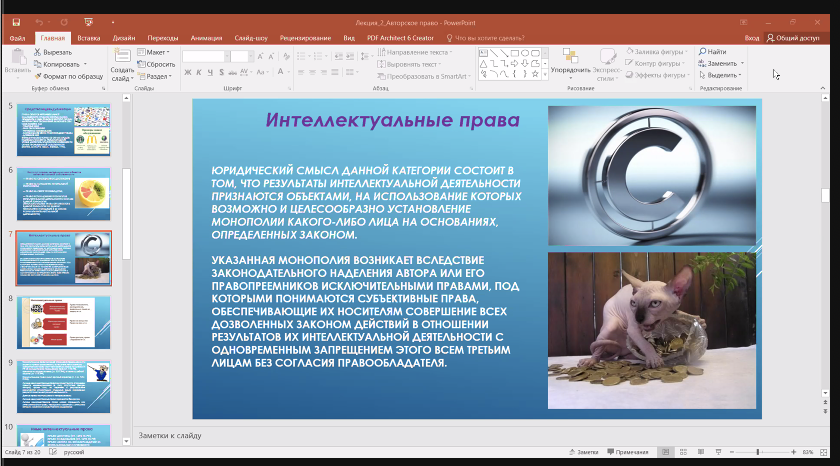Sign in using Вход

click(752, 38)
